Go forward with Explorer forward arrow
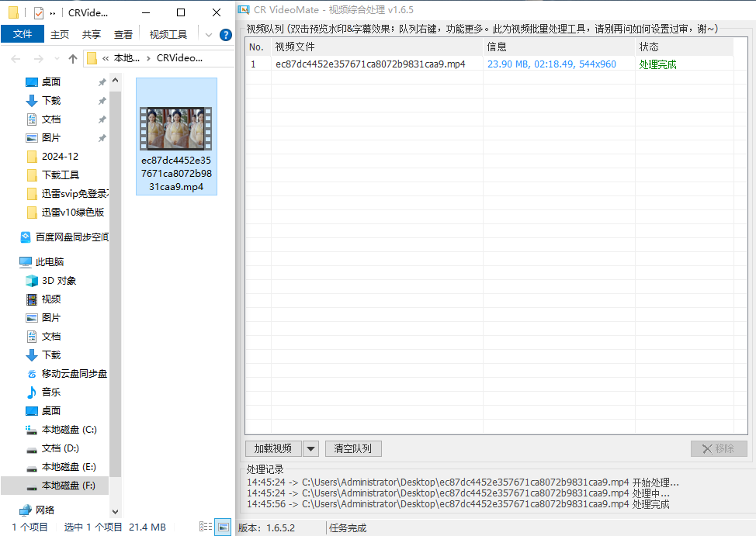 38,59
